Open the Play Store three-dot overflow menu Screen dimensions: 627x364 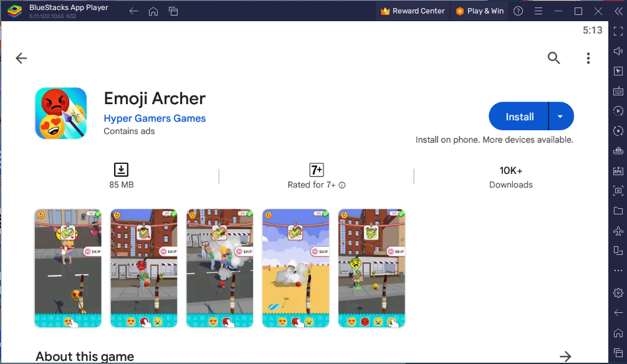click(588, 58)
